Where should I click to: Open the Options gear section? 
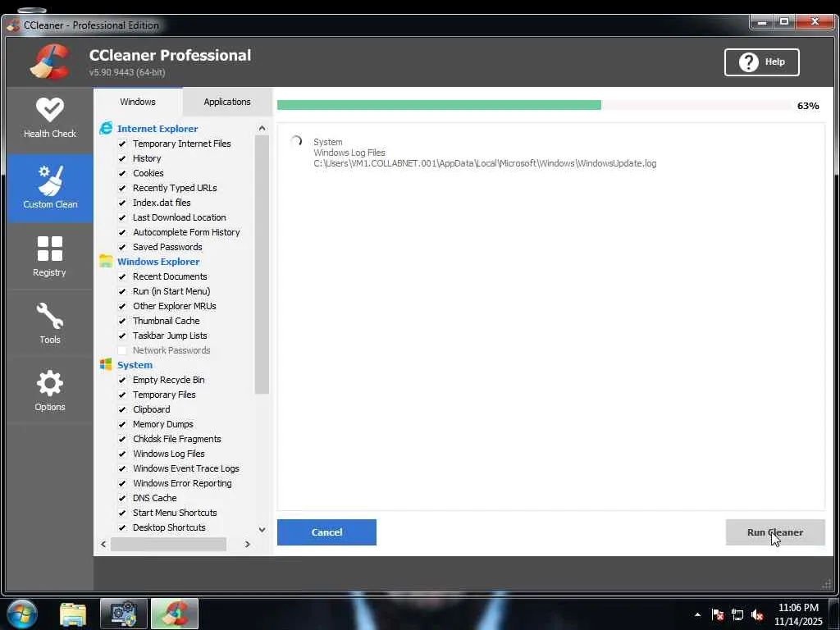pyautogui.click(x=50, y=391)
